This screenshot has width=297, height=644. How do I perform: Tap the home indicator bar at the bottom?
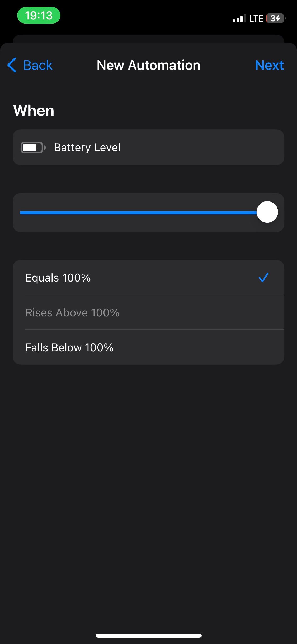148,636
